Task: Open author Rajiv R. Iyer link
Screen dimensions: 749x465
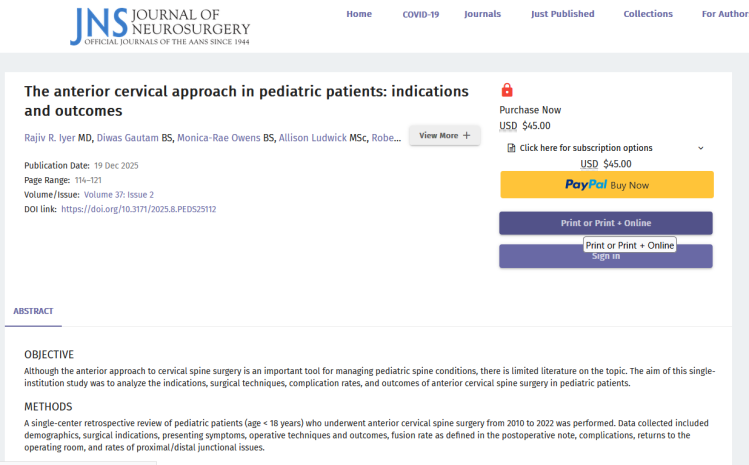Action: point(50,138)
